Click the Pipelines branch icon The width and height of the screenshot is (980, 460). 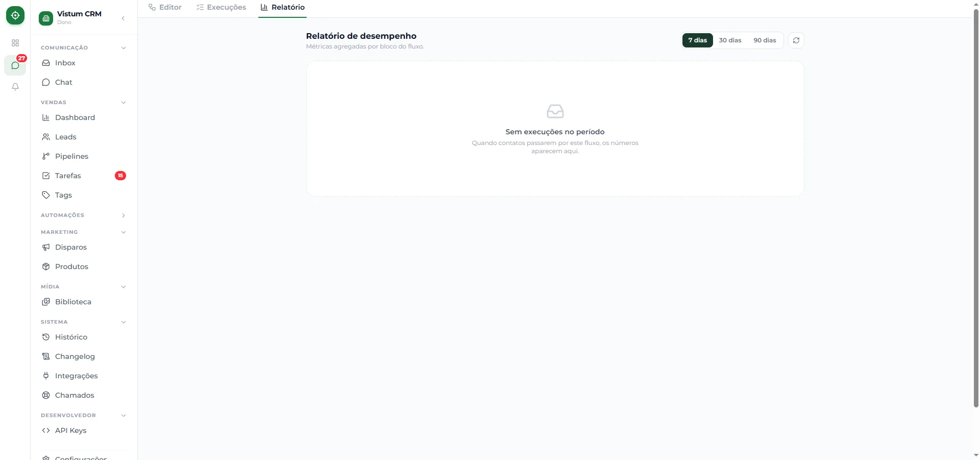[x=46, y=156]
